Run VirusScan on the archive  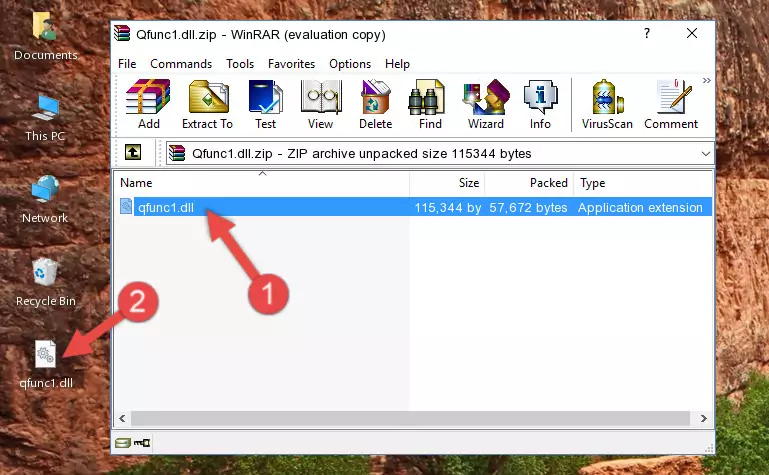pyautogui.click(x=607, y=104)
